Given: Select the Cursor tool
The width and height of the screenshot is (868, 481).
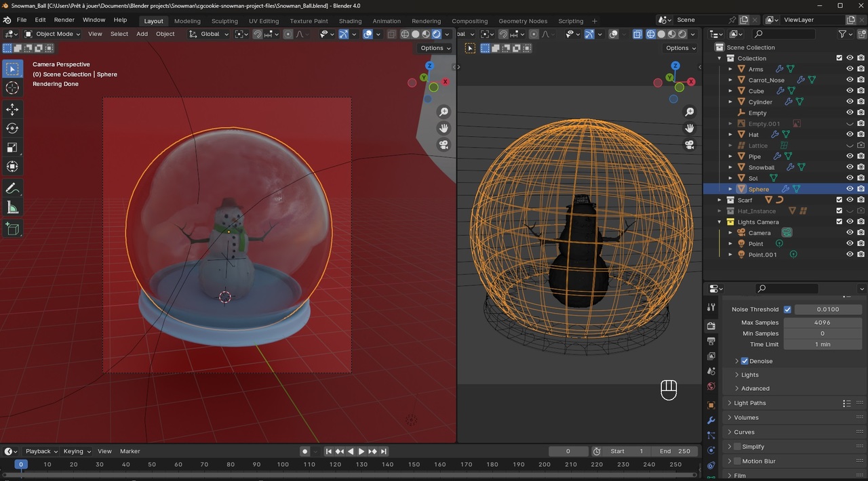Looking at the screenshot, I should point(12,87).
